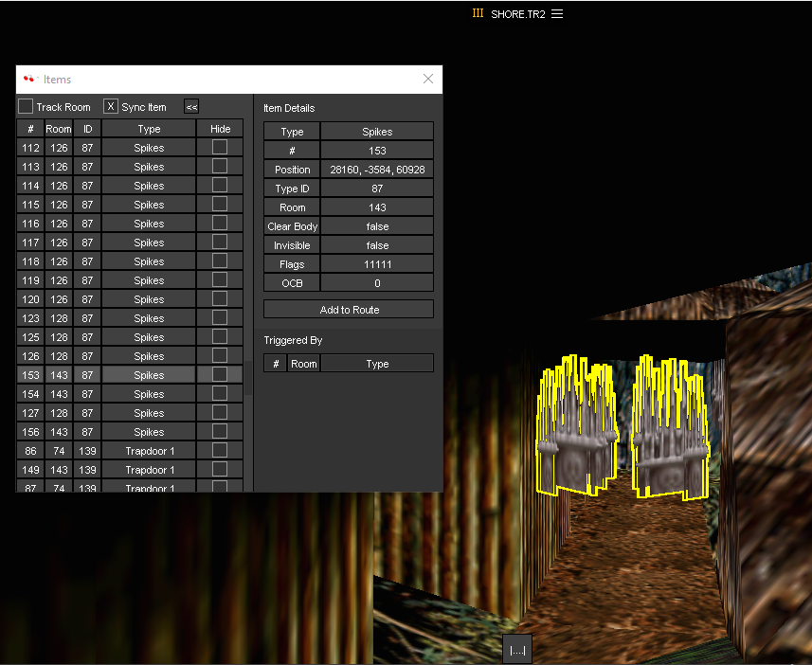The image size is (812, 665).
Task: Click the |...| button below the viewport
Action: pos(516,649)
